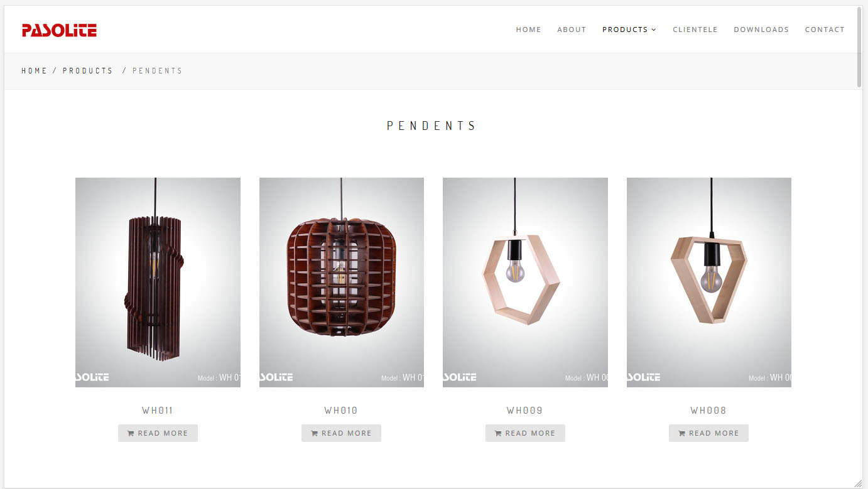Screen dimensions: 868x489
Task: Click Home in the breadcrumb
Action: click(35, 71)
